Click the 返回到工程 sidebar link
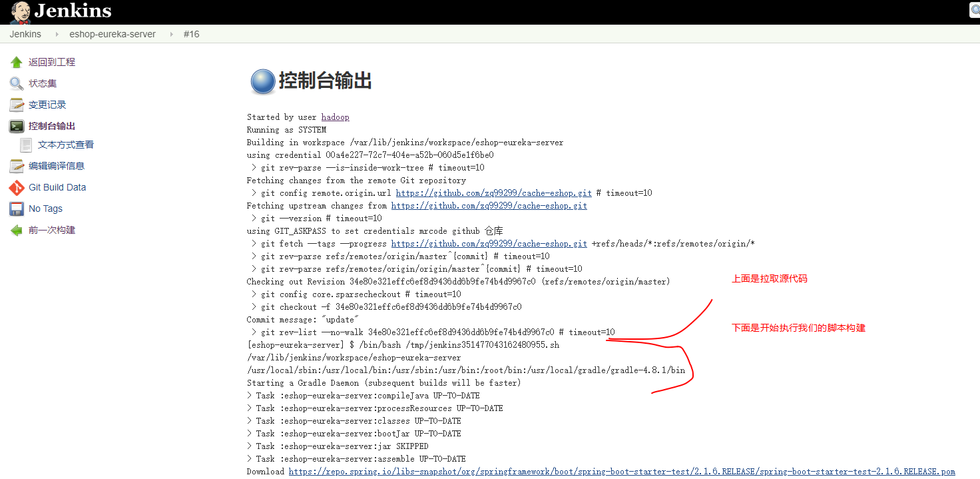Image resolution: width=980 pixels, height=479 pixels. 52,62
